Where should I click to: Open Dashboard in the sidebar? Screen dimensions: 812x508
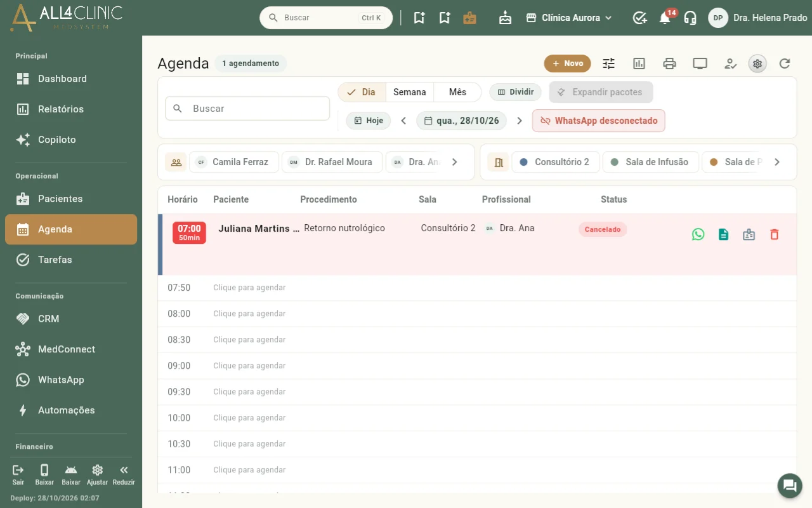tap(71, 79)
